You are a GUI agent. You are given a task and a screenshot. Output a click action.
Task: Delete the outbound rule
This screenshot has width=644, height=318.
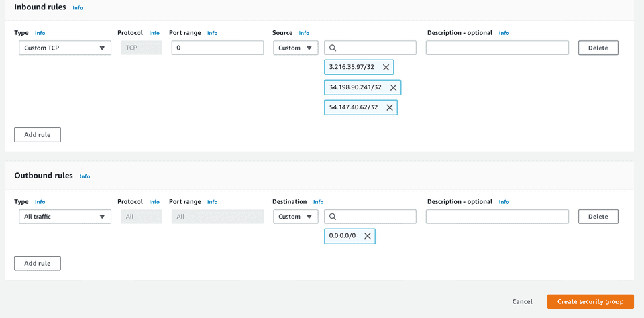[598, 217]
